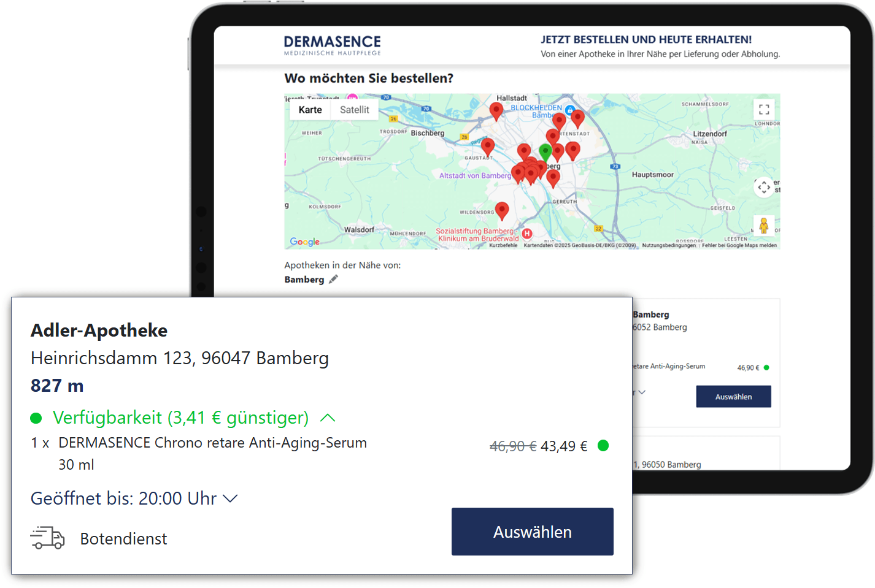Viewport: 875px width, 588px height.
Task: Select the Street View pegman icon
Action: [763, 226]
